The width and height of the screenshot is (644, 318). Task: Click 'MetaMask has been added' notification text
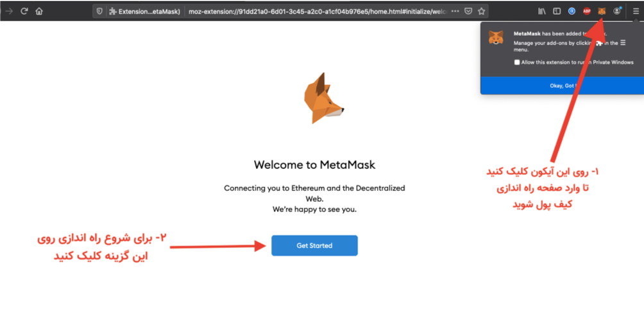560,34
